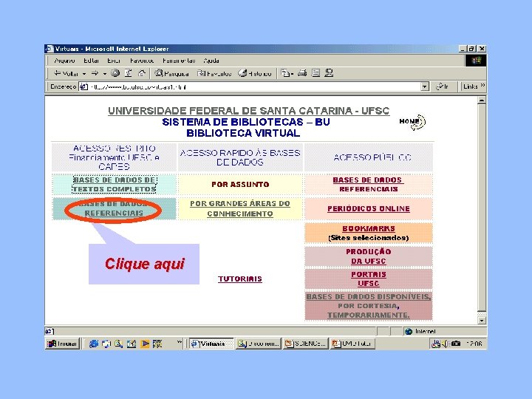Screen dimensions: 532x399
Task: Launch Windows Media Player quick launch icon
Action: coord(145,344)
